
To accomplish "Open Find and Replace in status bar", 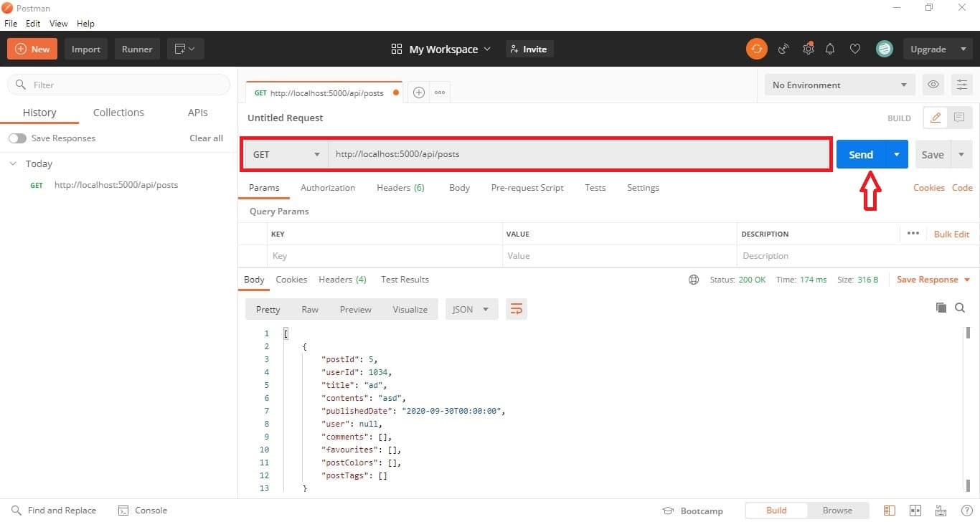I will click(54, 511).
